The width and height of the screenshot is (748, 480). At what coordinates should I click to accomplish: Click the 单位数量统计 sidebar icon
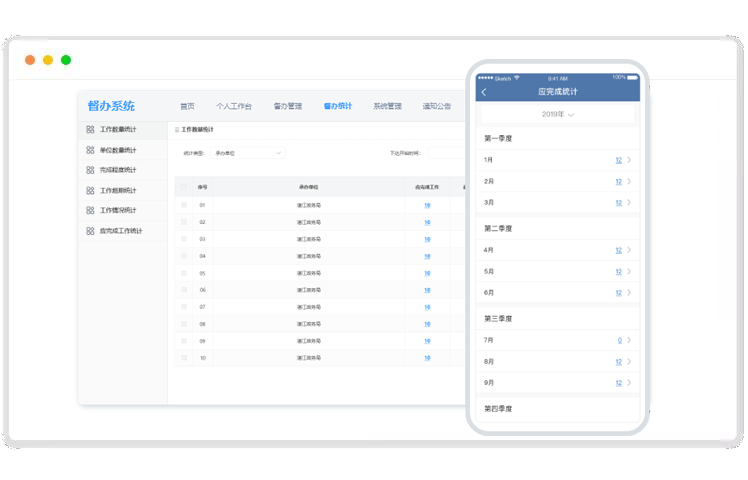point(90,150)
